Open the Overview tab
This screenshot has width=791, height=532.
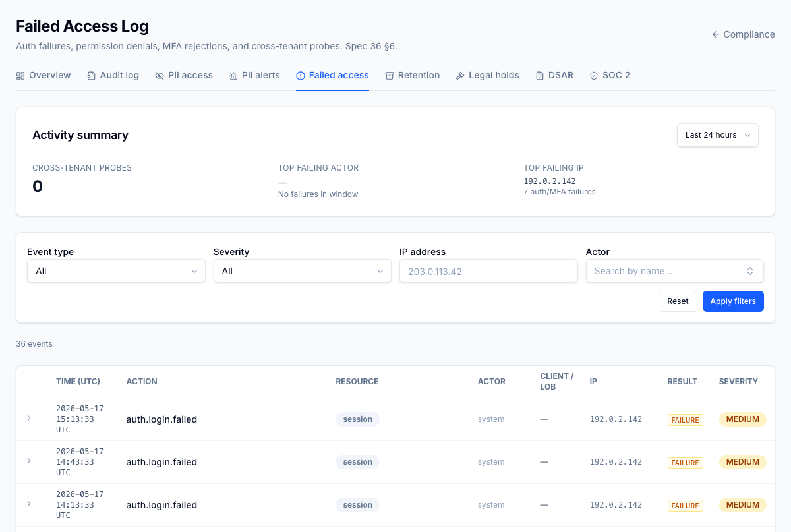click(44, 76)
